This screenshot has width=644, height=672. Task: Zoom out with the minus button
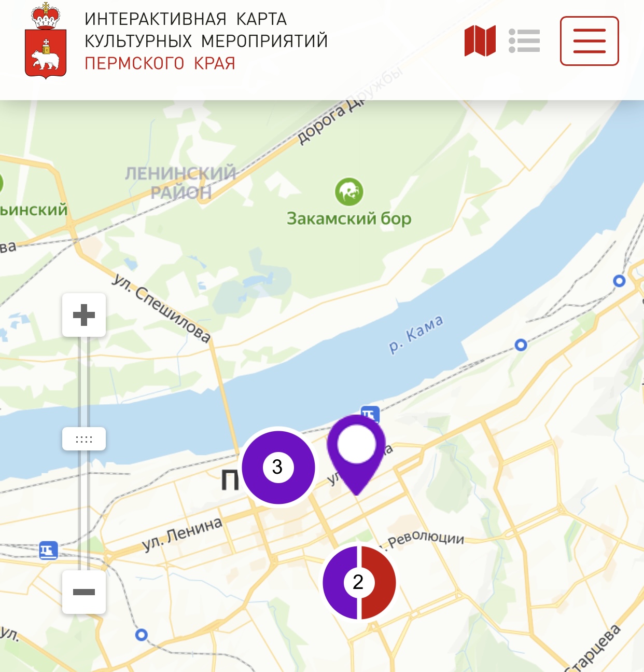(x=84, y=592)
